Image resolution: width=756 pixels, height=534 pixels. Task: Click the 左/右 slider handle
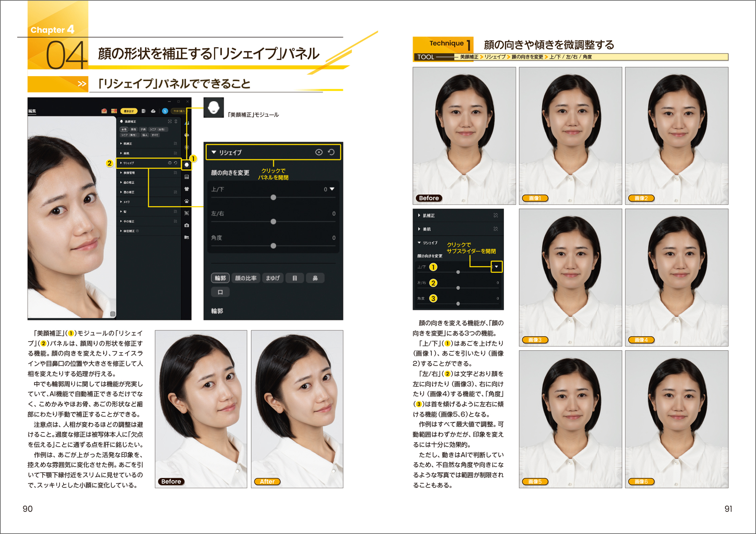click(x=273, y=222)
